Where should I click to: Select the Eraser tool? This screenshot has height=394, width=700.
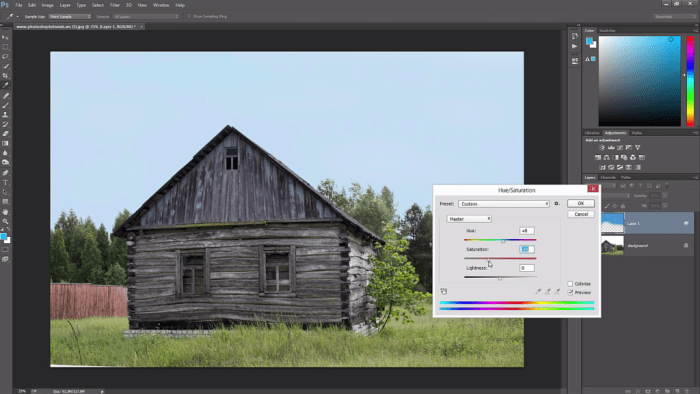click(5, 133)
